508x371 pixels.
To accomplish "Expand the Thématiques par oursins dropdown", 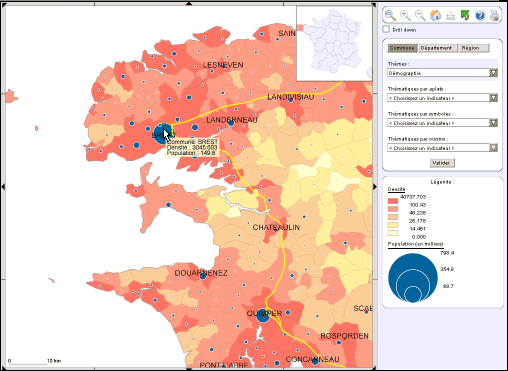I will click(442, 148).
